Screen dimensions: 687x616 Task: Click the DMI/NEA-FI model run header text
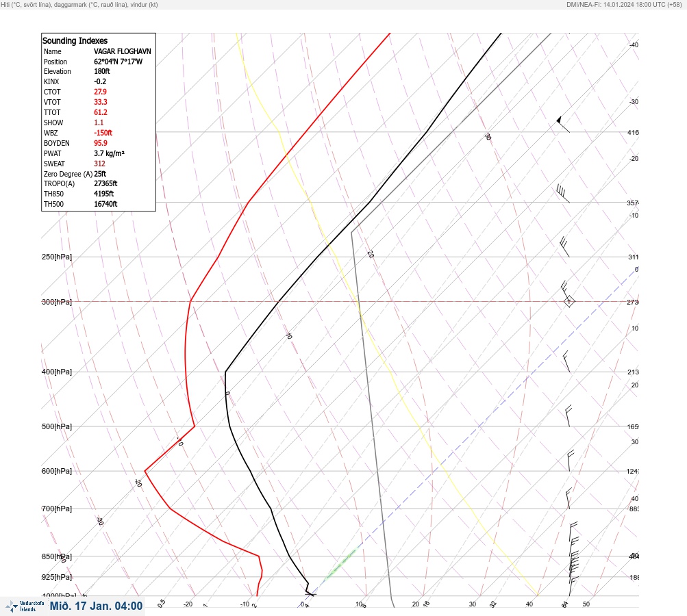click(x=624, y=4)
